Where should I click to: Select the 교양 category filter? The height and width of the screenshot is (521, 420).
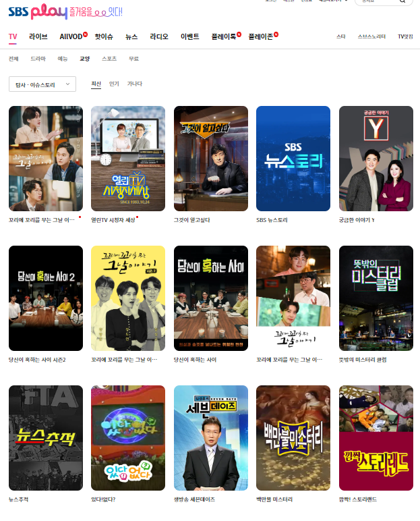tap(85, 59)
